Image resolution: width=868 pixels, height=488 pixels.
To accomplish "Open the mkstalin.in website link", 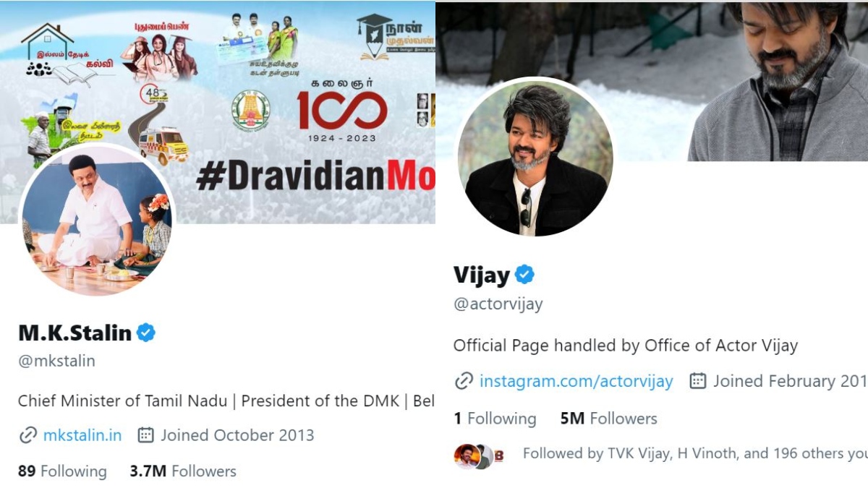I will pyautogui.click(x=82, y=435).
